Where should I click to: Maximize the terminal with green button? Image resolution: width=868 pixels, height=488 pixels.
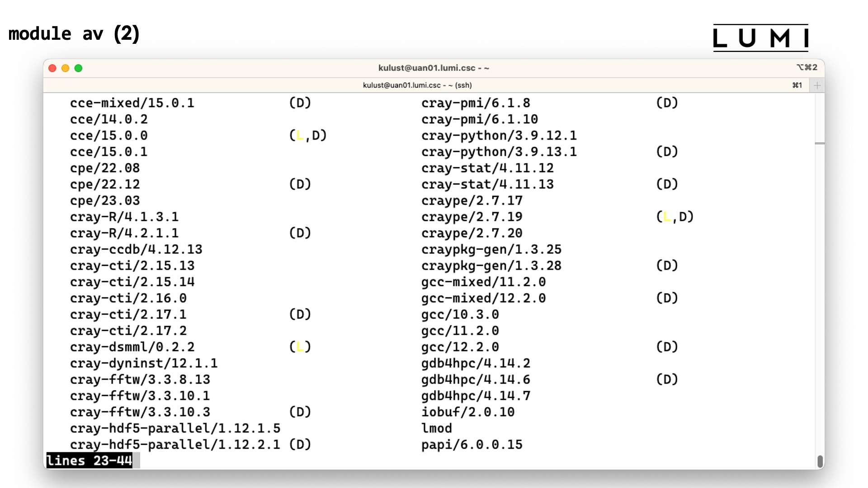coord(78,68)
